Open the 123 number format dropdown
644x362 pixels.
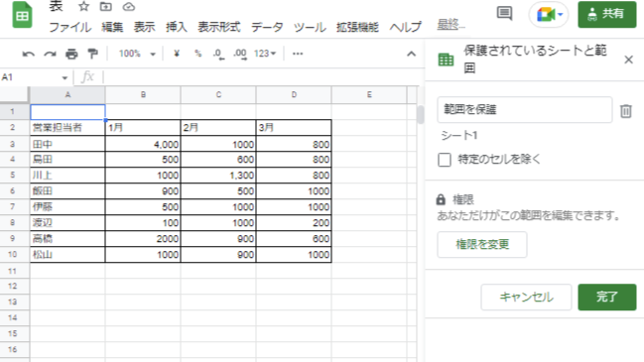[265, 54]
